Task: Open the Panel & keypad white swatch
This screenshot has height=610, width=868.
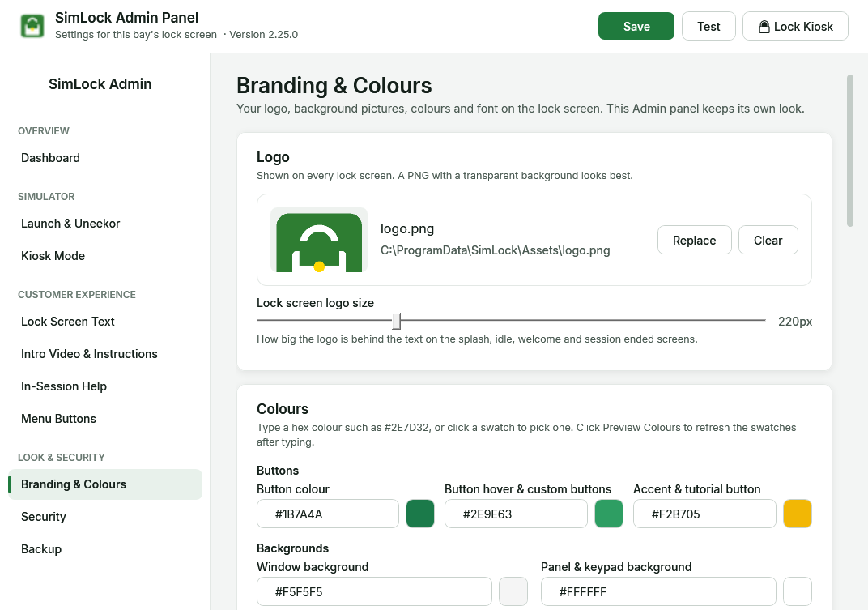Action: (797, 591)
